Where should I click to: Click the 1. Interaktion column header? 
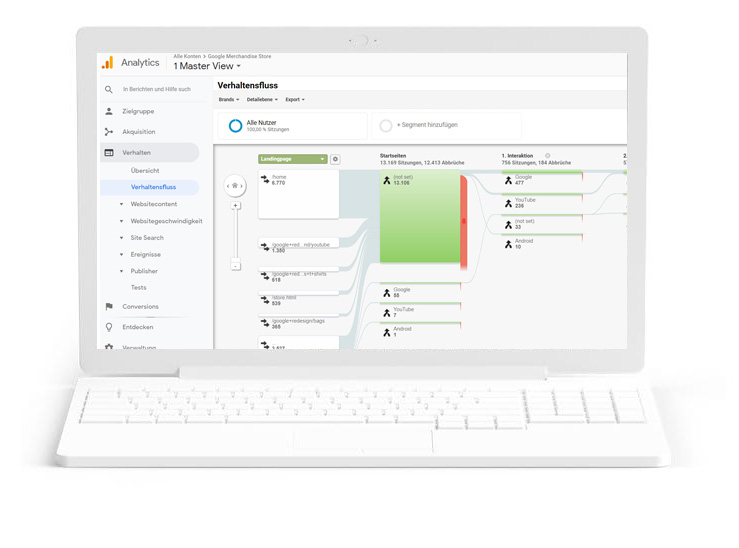(x=517, y=155)
